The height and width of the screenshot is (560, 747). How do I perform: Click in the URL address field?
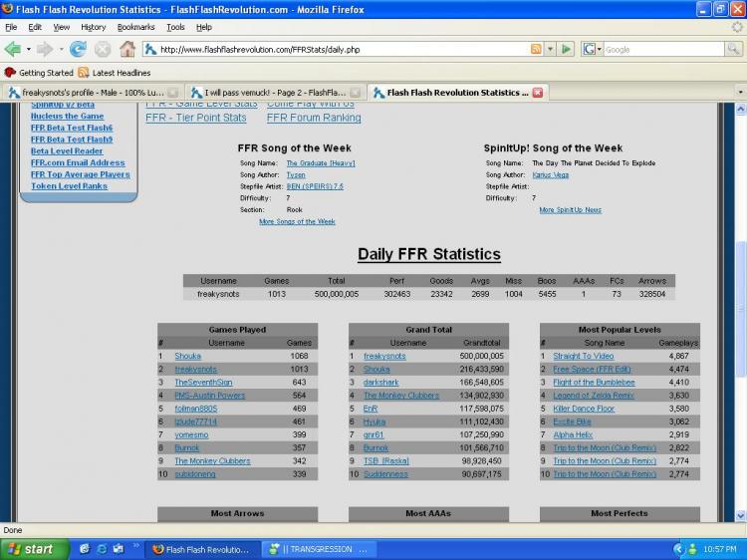tap(343, 49)
